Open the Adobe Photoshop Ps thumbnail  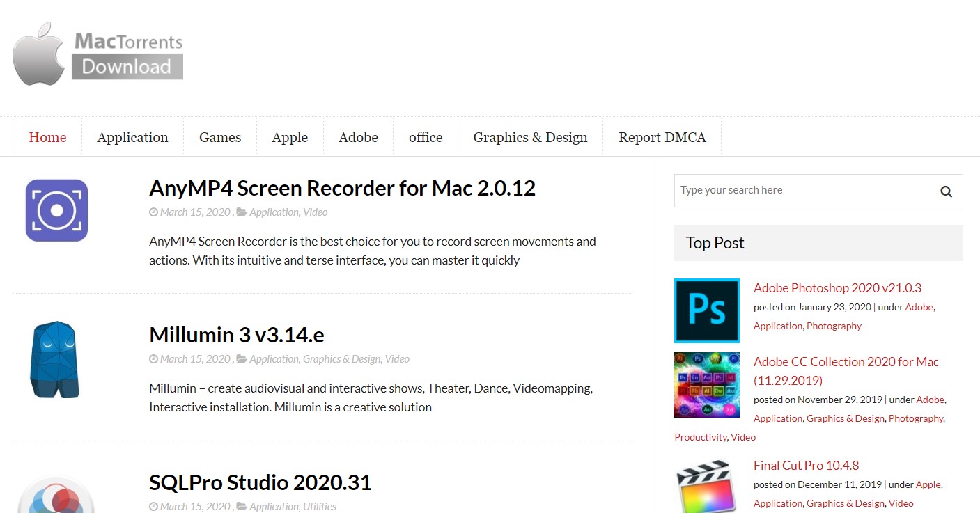(707, 310)
